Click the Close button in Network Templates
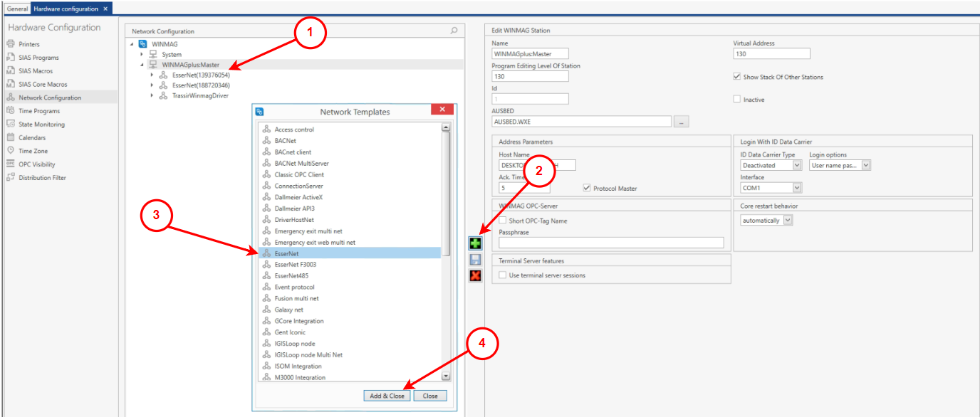This screenshot has height=417, width=980. pos(430,396)
